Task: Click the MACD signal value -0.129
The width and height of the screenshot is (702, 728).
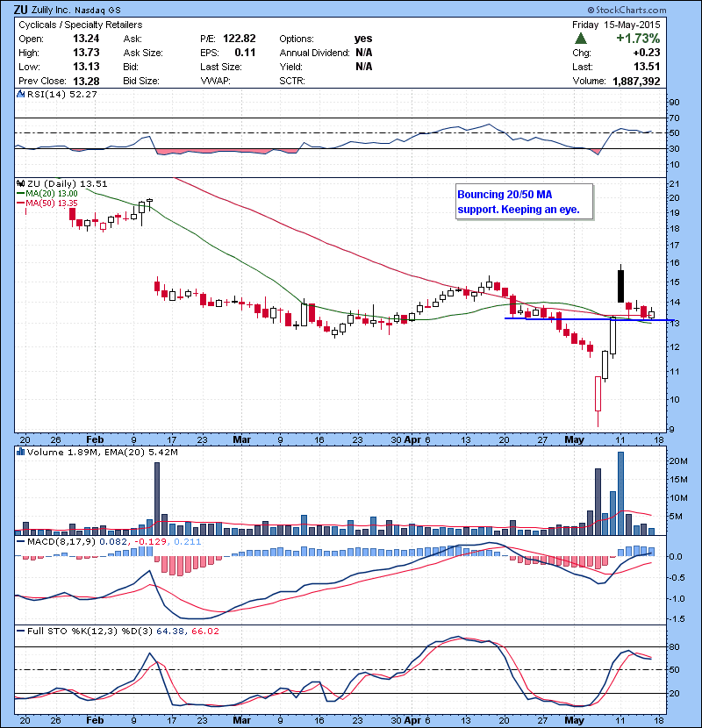Action: click(x=152, y=542)
